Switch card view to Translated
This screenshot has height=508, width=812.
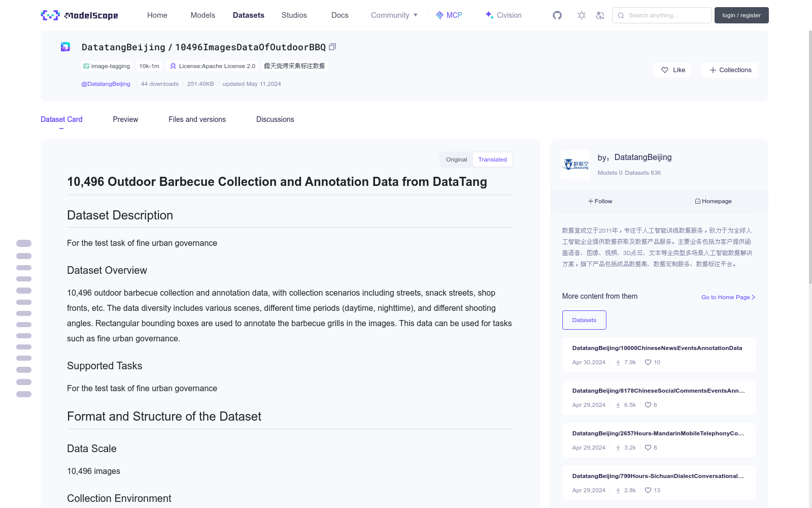tap(493, 160)
